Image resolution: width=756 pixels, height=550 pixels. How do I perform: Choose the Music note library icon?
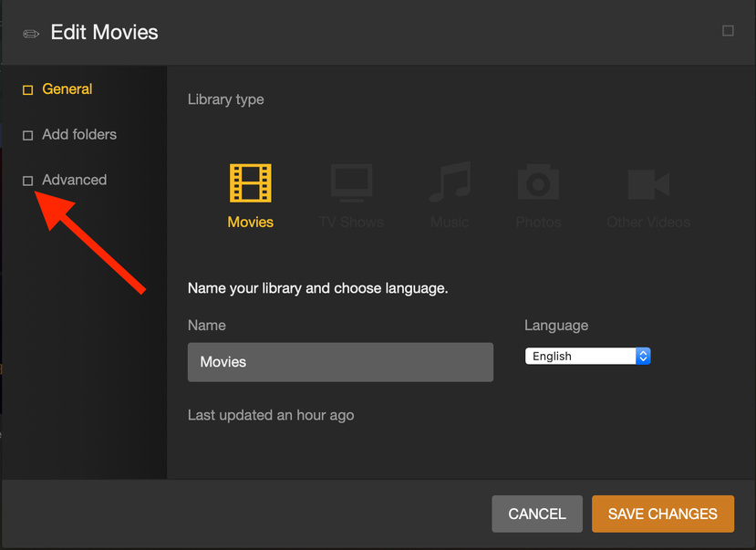tap(450, 182)
